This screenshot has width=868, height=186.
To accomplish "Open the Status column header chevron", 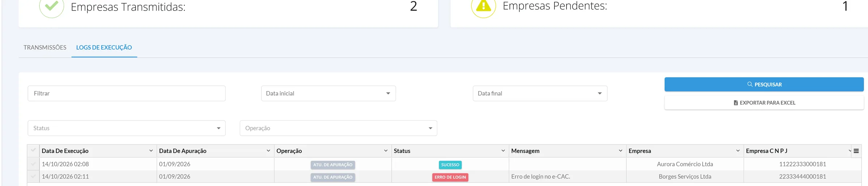I will click(x=503, y=151).
